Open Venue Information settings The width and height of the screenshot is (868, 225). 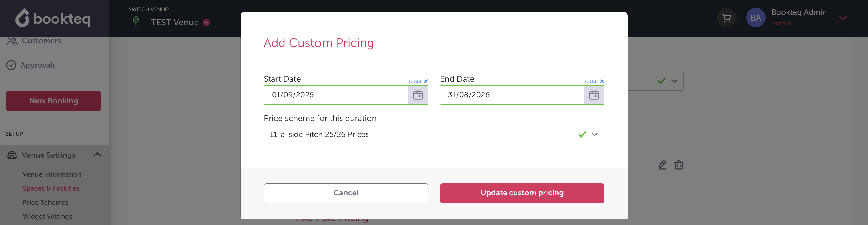coord(52,174)
